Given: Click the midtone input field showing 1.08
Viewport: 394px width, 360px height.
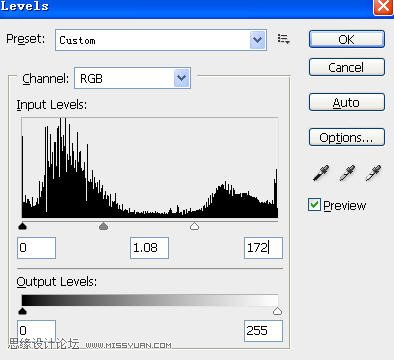Looking at the screenshot, I should (149, 248).
